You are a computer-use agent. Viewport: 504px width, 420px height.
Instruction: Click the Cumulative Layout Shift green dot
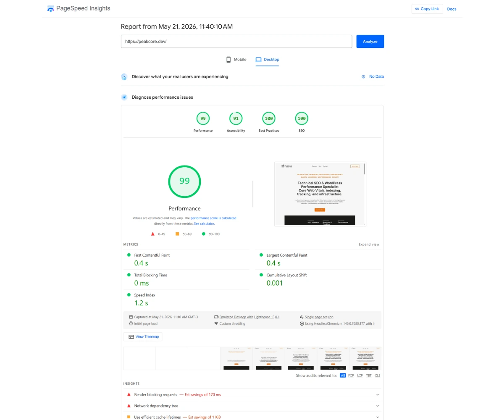261,275
